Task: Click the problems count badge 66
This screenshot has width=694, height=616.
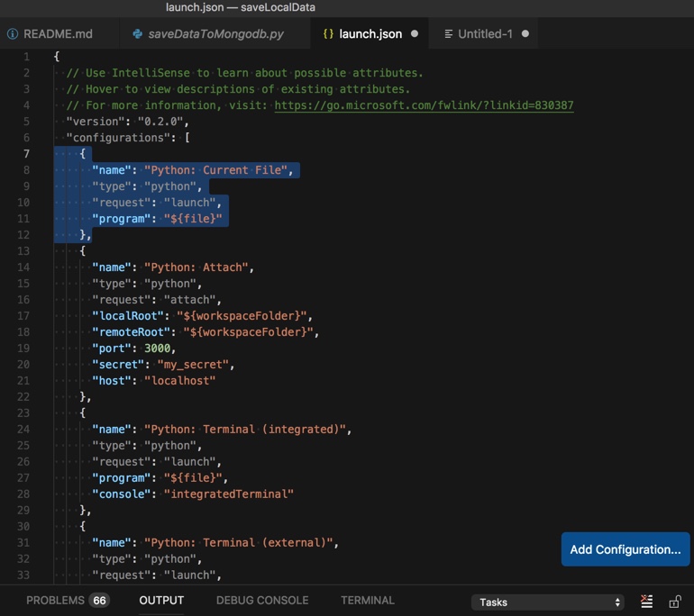Action: (x=99, y=601)
